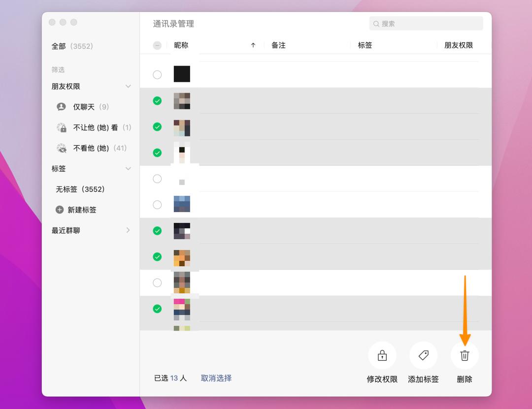Sort contacts by the 昵称 column arrow
This screenshot has height=409, width=532.
click(x=253, y=45)
